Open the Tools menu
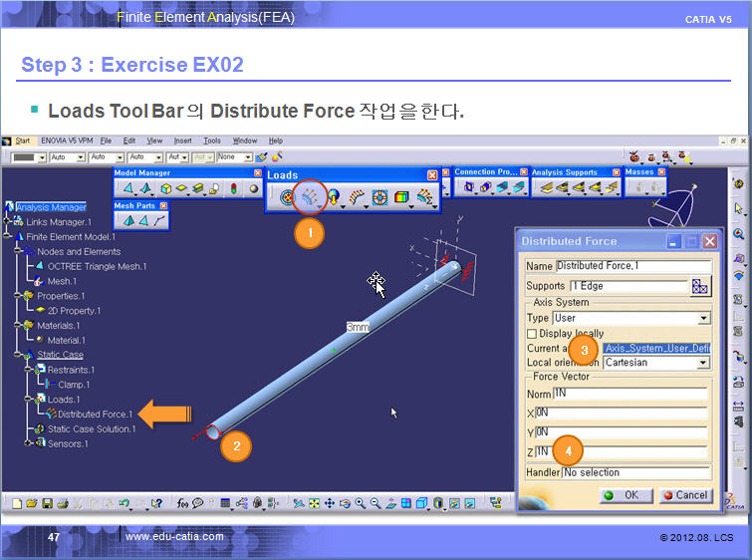Screen dimensions: 752x560 212,140
